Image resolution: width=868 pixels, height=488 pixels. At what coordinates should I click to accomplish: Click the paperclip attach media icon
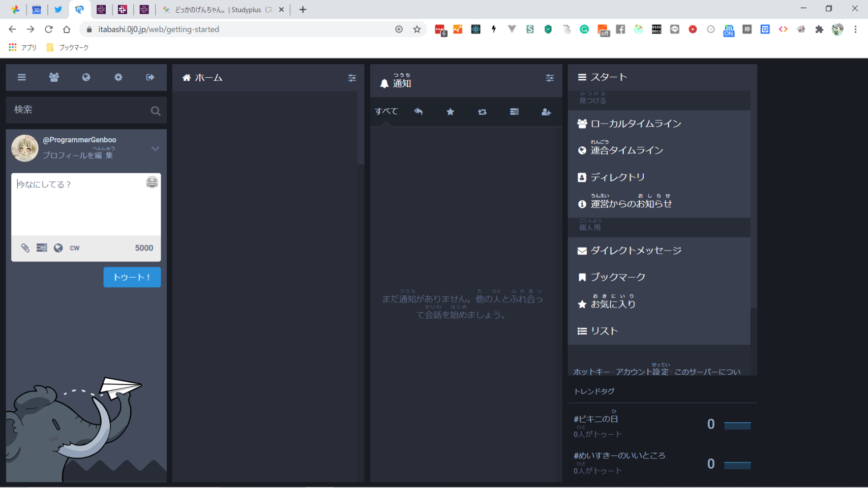pyautogui.click(x=25, y=248)
